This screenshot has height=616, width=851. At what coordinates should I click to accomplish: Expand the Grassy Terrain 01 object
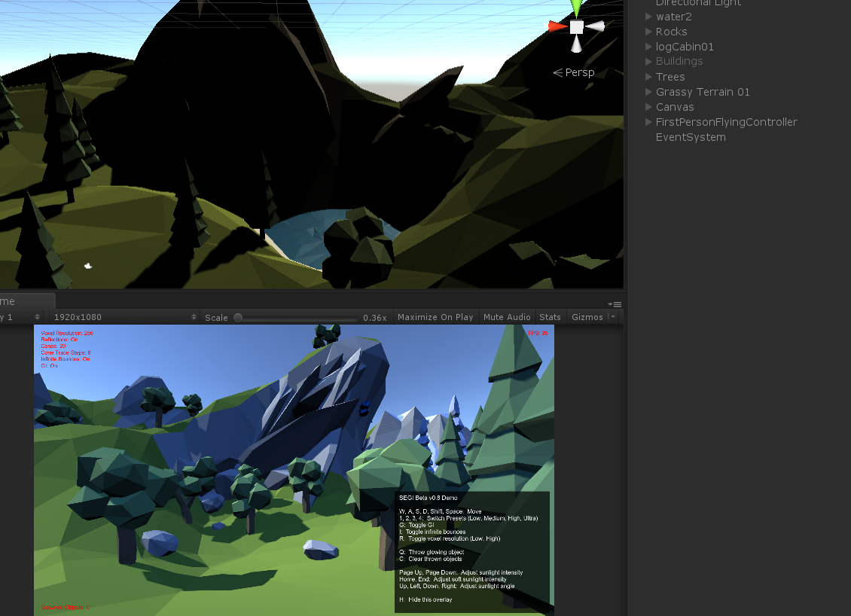(648, 92)
